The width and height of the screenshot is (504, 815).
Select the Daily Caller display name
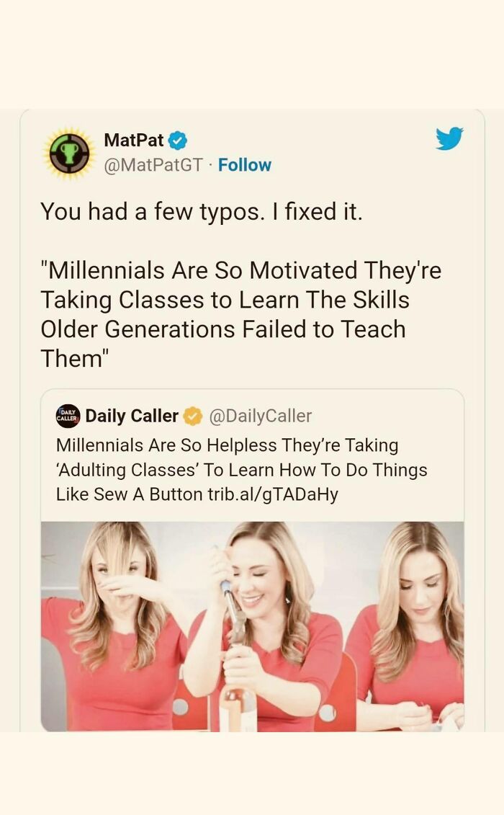(132, 416)
